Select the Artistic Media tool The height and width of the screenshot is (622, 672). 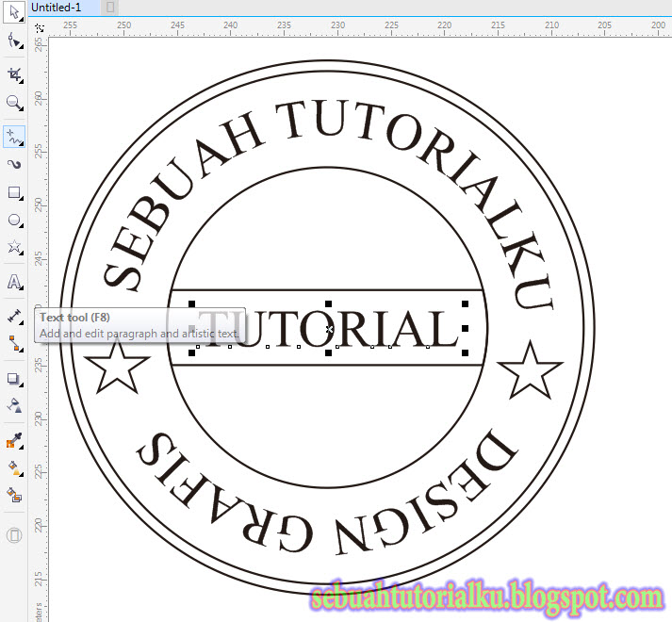pyautogui.click(x=14, y=164)
